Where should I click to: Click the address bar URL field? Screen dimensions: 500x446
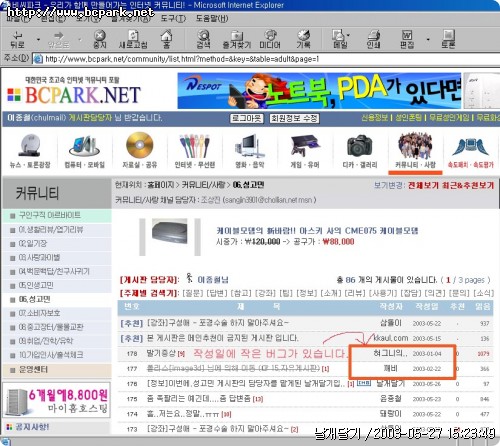[x=266, y=59]
